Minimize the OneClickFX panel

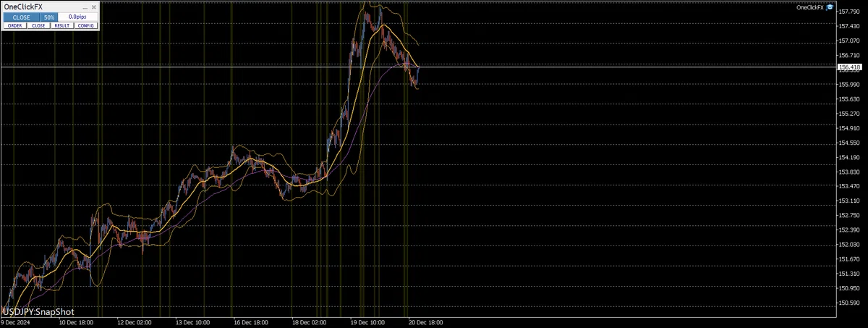(x=84, y=7)
